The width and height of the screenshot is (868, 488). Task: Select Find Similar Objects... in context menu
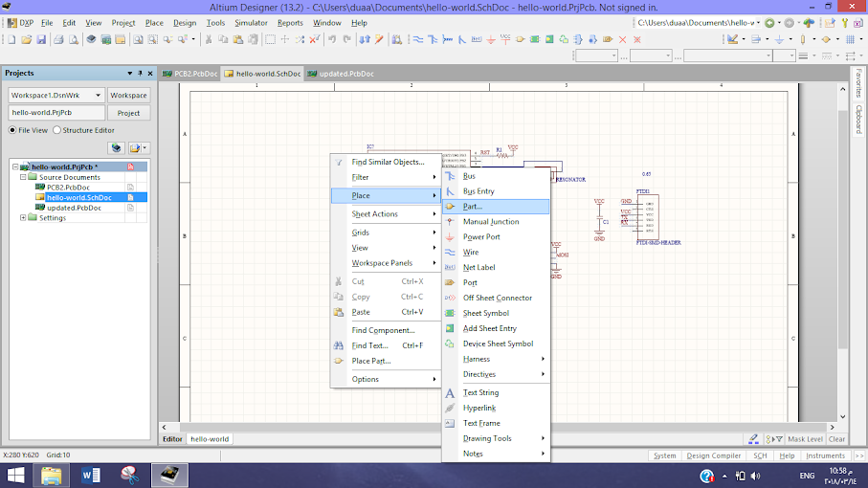(x=387, y=162)
